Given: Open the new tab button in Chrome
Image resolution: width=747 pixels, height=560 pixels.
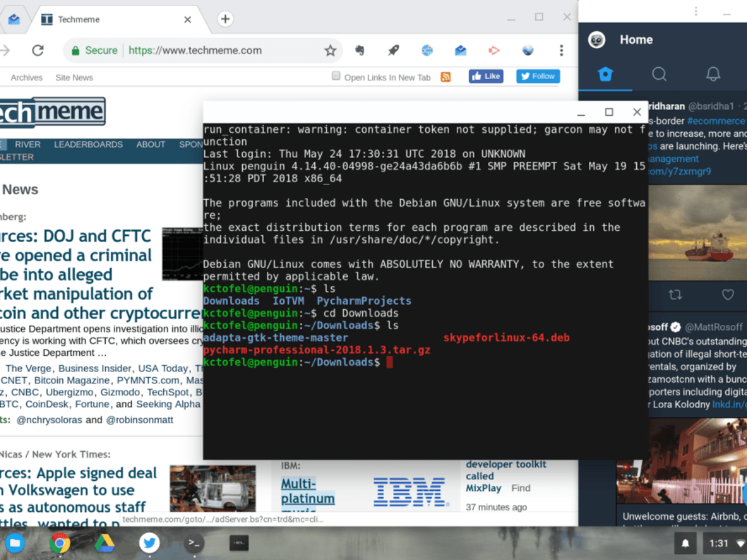Looking at the screenshot, I should pos(225,19).
